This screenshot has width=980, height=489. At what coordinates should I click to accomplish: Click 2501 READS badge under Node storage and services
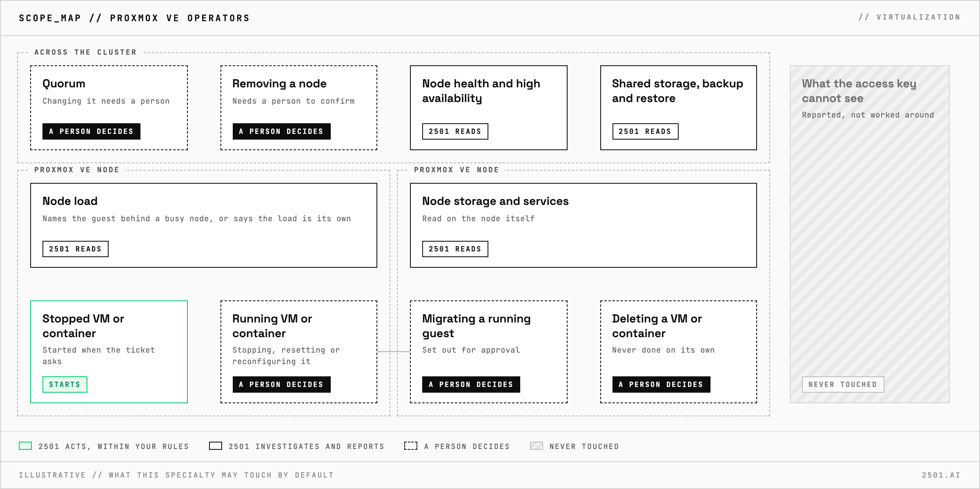[455, 249]
